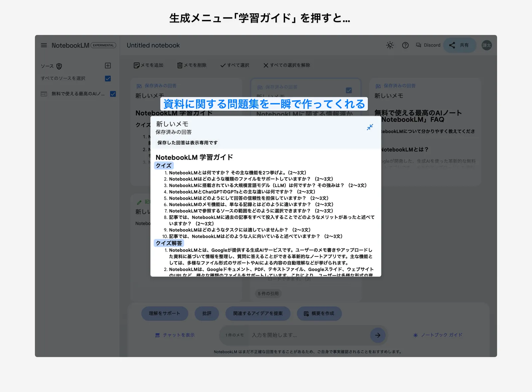Click 関連するアイデアを提案 chip

pos(258,314)
